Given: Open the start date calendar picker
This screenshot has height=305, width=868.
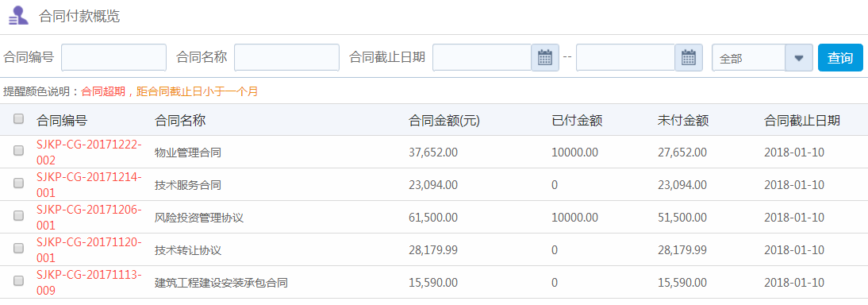Looking at the screenshot, I should pyautogui.click(x=545, y=58).
